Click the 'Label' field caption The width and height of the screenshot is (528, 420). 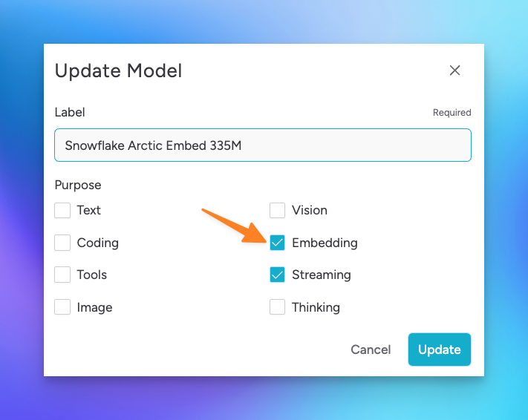(x=70, y=113)
